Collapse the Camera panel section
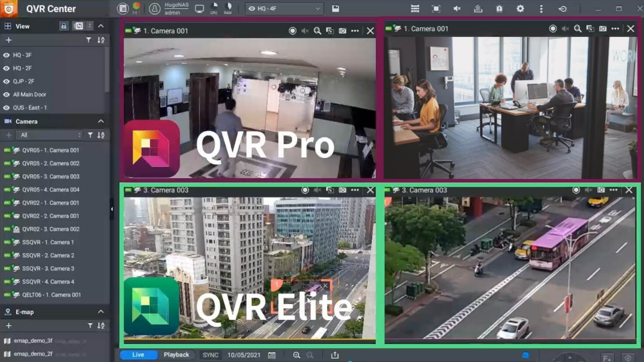 (x=101, y=121)
